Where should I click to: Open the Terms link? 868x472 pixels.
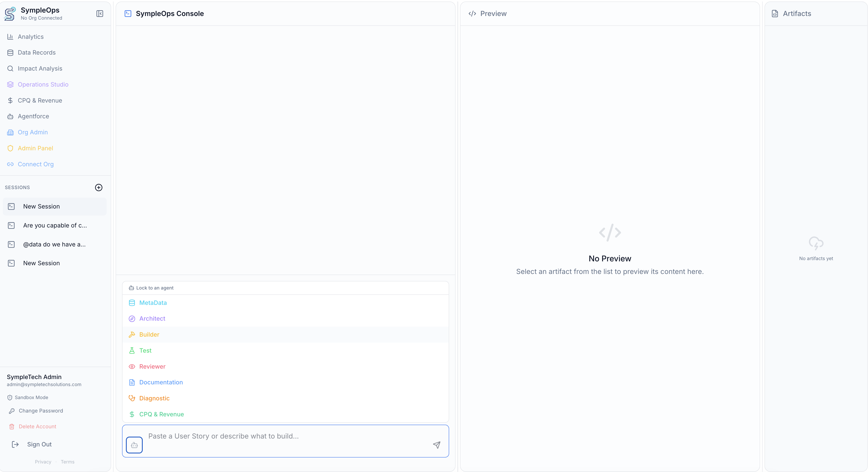coord(68,462)
